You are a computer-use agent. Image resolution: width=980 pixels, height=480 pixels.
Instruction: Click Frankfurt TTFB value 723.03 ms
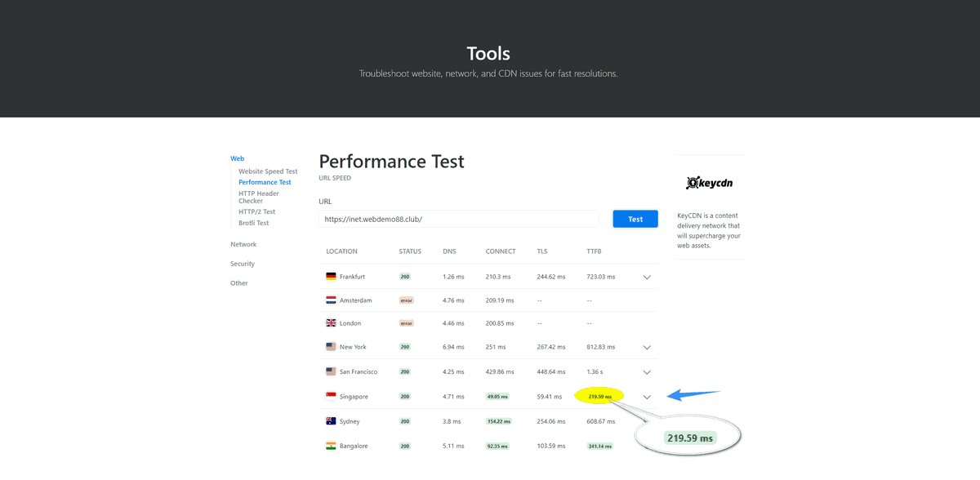[x=602, y=277]
